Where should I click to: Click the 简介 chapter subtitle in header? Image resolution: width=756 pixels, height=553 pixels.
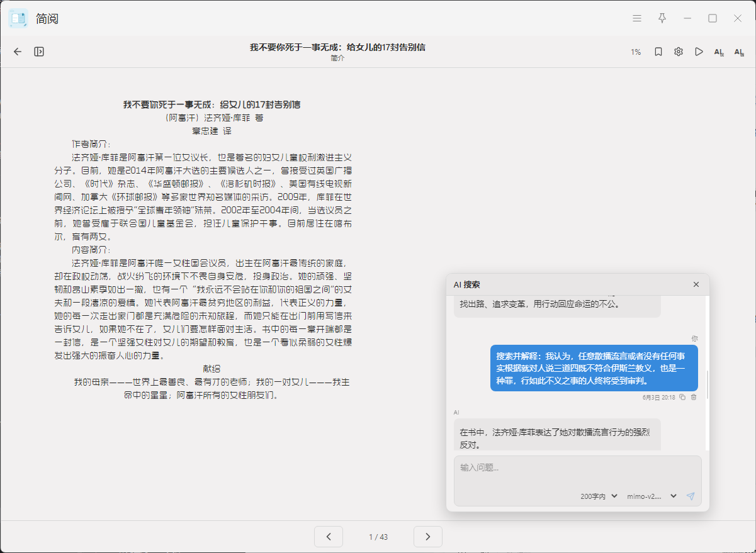(337, 58)
